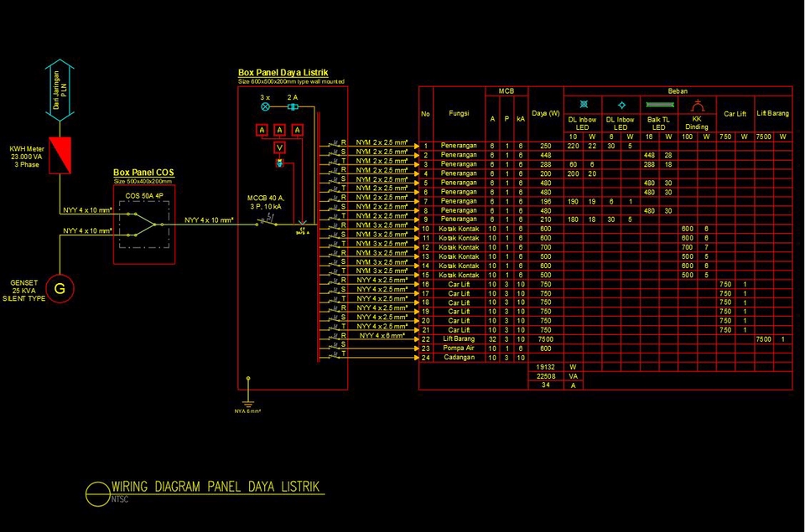Select the Daya value "196" in row 7

click(546, 201)
